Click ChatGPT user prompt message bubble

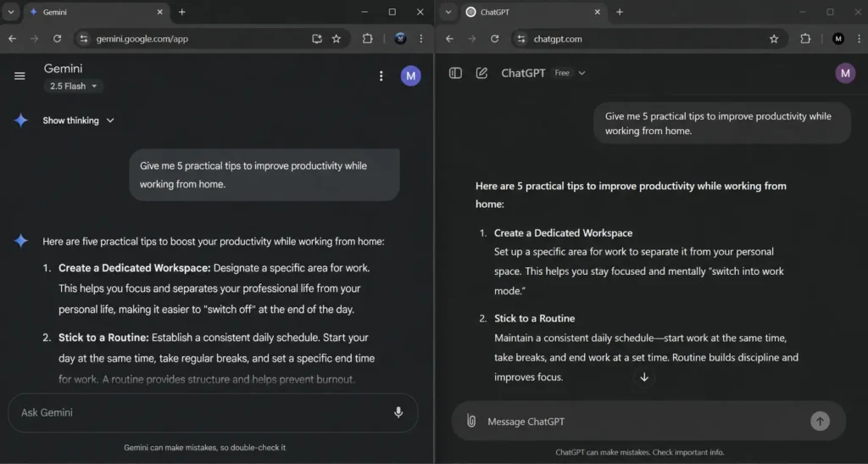tap(722, 124)
